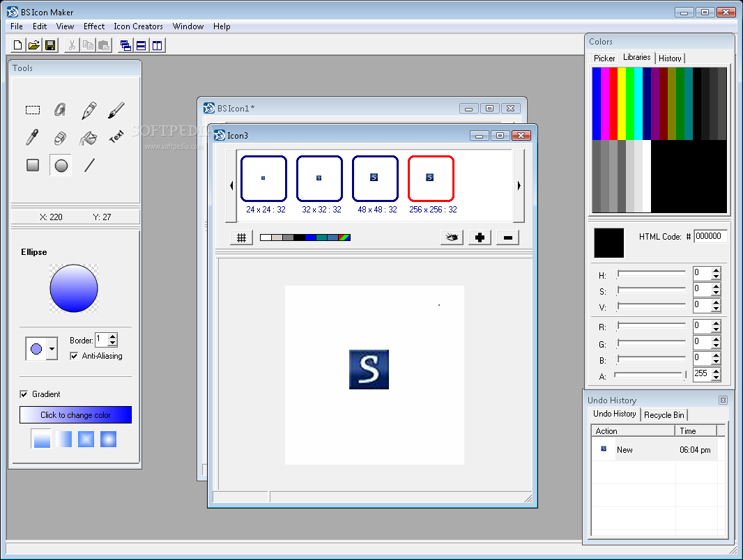Toggle the grid button in Icon3
The width and height of the screenshot is (743, 560).
[x=242, y=238]
